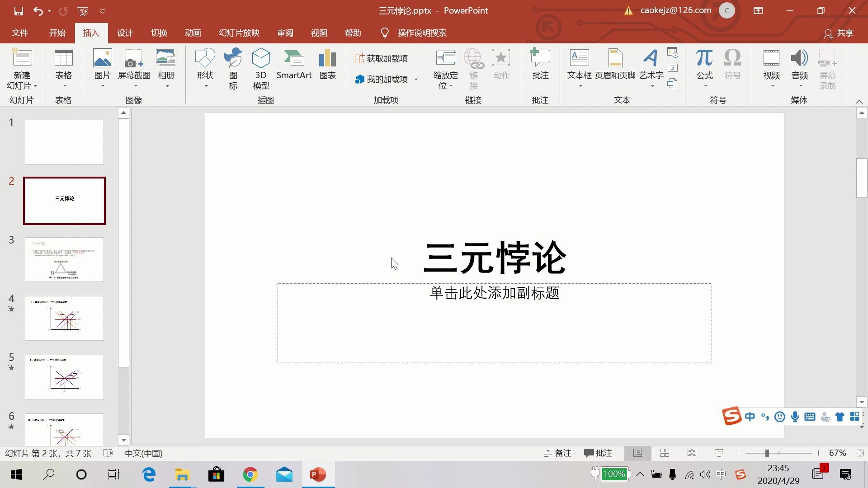Start Slide Show from status bar

tap(719, 453)
